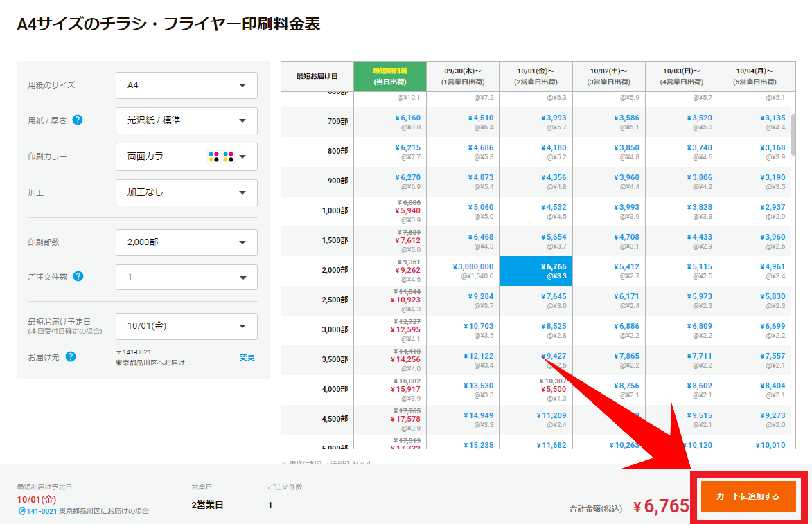Image resolution: width=812 pixels, height=524 pixels.
Task: Click the location pin icon by 141-0021
Action: click(x=21, y=511)
